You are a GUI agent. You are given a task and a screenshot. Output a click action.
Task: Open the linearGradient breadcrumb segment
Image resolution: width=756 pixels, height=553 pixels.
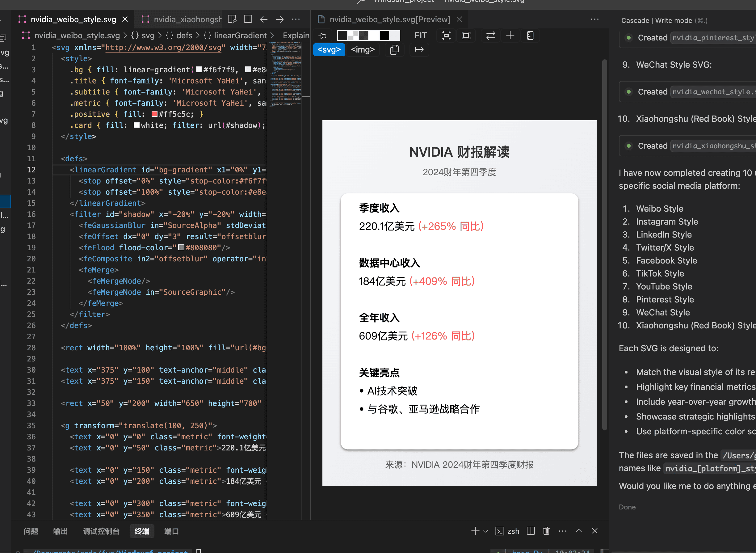[x=235, y=36]
